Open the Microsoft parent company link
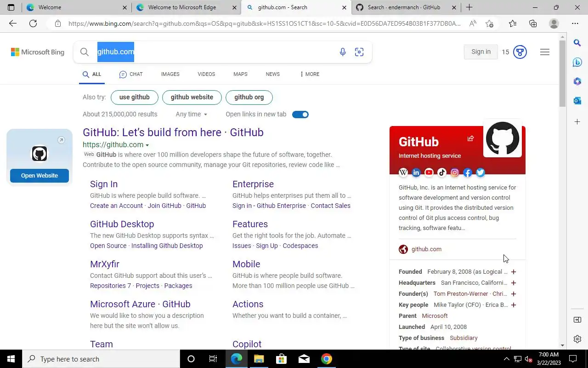The width and height of the screenshot is (588, 368). tap(435, 316)
